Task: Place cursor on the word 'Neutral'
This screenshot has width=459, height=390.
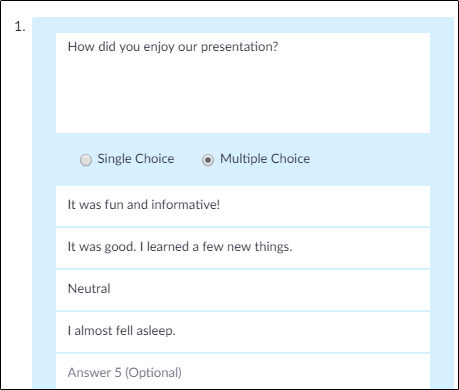Action: point(89,289)
